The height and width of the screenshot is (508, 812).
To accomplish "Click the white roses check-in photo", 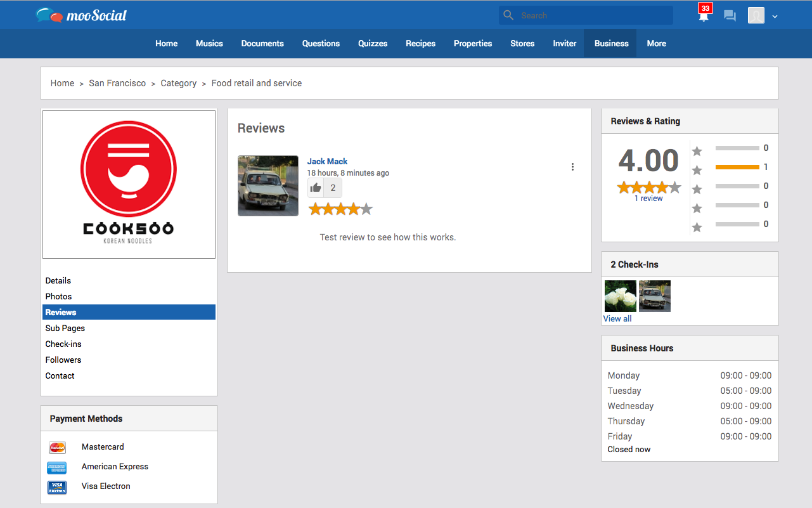I will 621,296.
